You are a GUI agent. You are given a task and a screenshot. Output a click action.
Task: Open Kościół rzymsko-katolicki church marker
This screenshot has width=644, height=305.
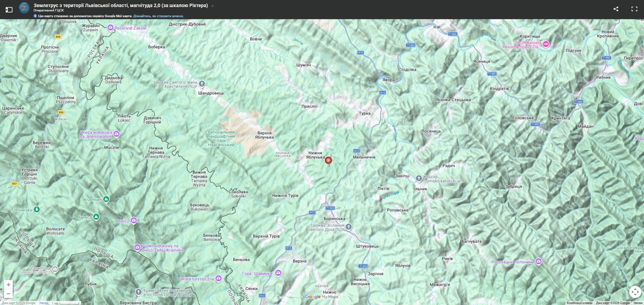419,178
